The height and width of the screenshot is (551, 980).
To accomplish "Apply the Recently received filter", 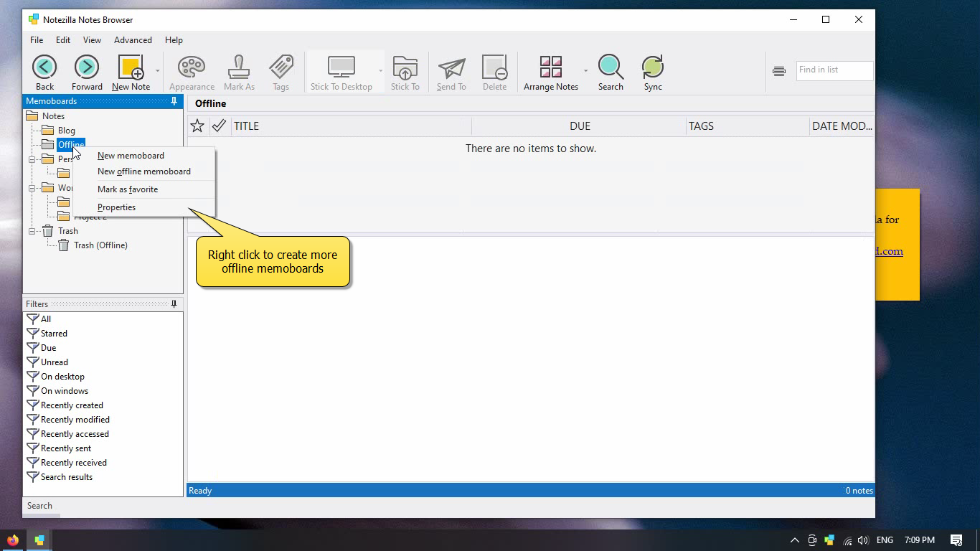I will coord(74,463).
